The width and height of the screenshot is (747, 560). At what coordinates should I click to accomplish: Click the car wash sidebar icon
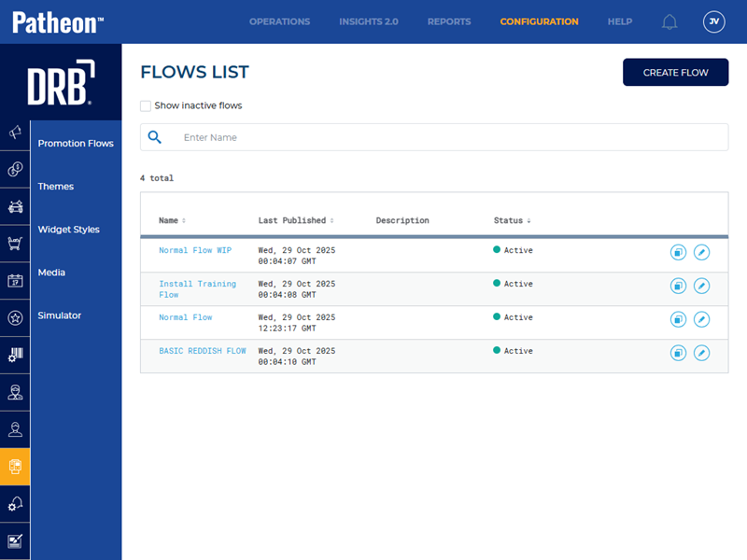pyautogui.click(x=15, y=206)
